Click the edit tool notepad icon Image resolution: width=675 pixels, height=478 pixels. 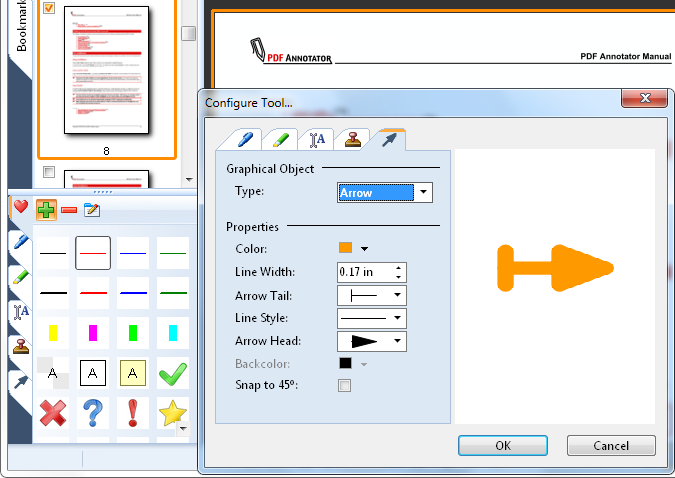(x=93, y=209)
